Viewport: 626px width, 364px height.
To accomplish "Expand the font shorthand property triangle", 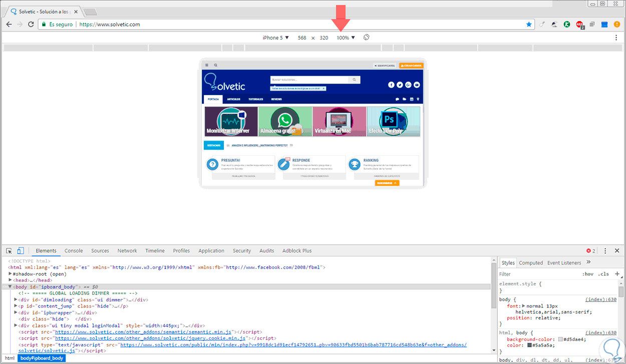I will pos(524,306).
